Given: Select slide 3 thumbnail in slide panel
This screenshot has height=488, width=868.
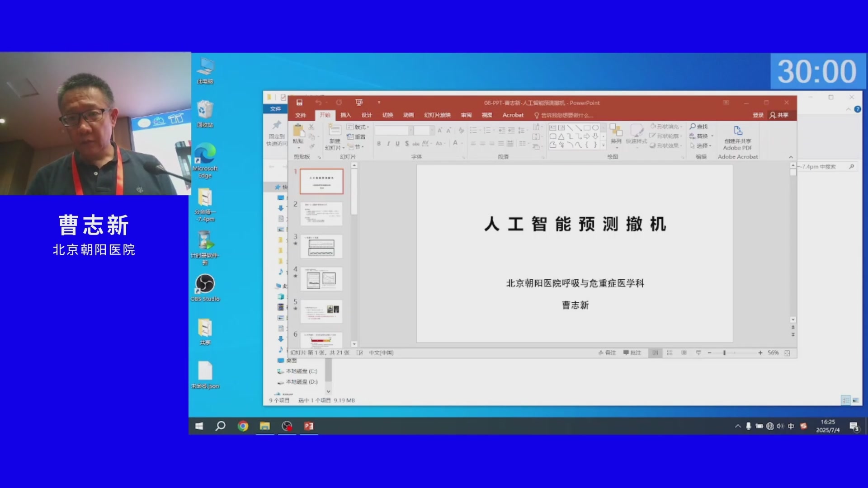Looking at the screenshot, I should 321,246.
